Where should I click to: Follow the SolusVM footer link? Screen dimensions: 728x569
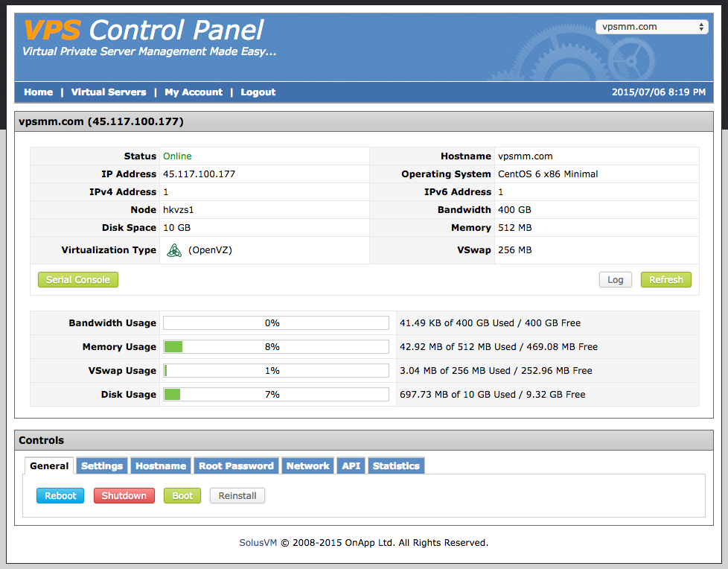pyautogui.click(x=258, y=543)
